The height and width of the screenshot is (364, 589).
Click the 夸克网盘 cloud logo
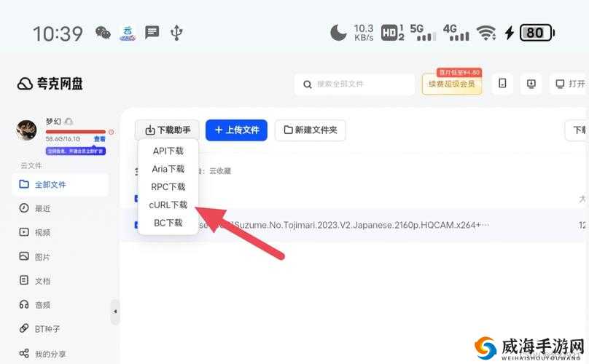coord(50,84)
